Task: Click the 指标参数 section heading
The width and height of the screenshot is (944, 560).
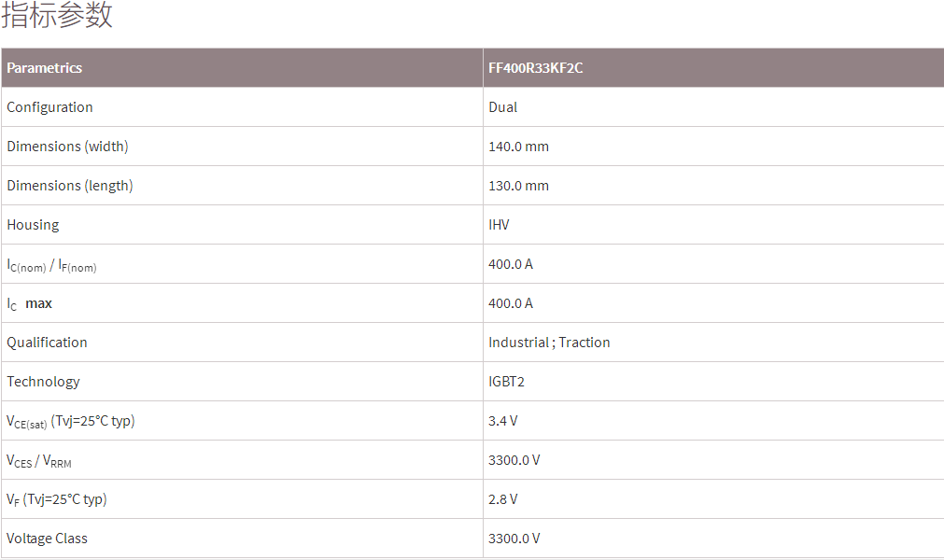Action: 57,15
